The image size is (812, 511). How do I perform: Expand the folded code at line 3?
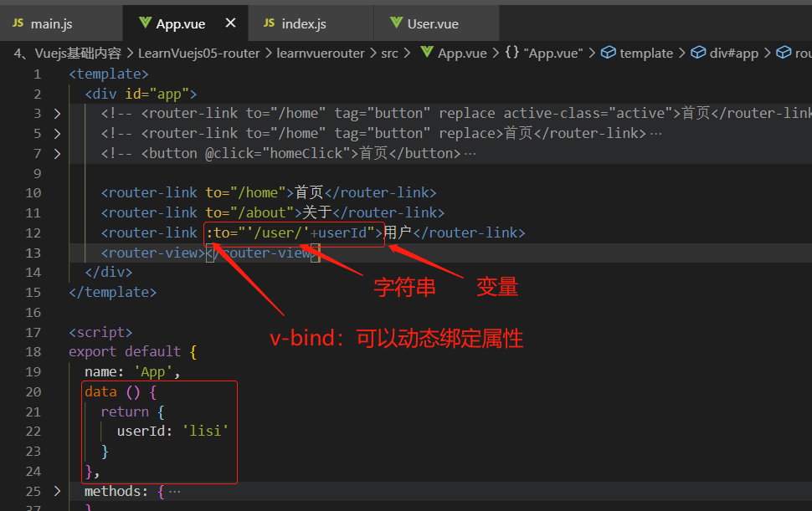[57, 113]
